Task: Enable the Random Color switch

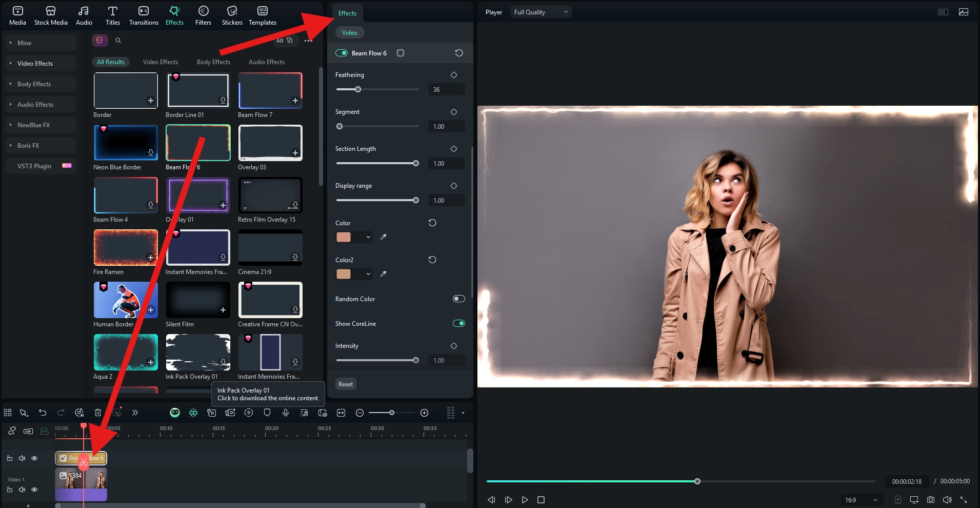Action: [x=458, y=299]
